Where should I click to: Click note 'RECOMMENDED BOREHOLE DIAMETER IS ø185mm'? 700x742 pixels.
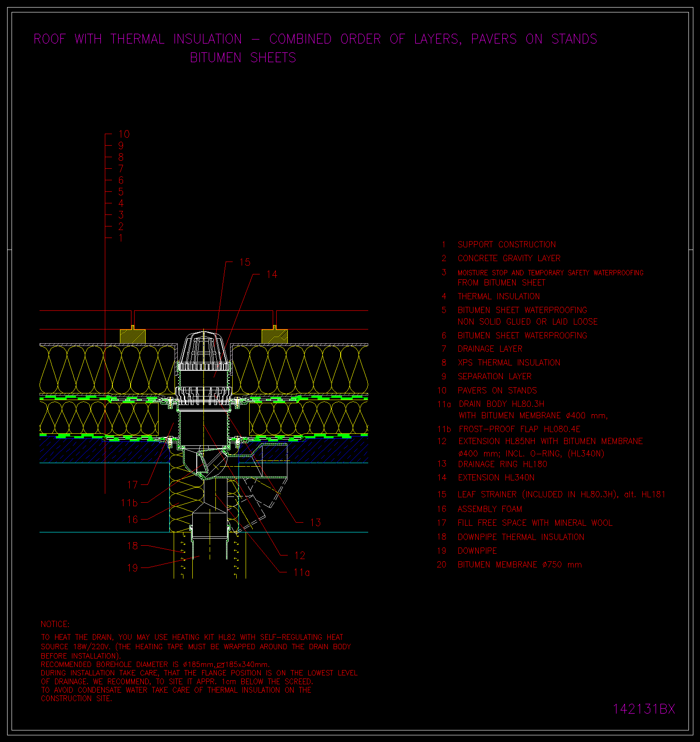[127, 665]
